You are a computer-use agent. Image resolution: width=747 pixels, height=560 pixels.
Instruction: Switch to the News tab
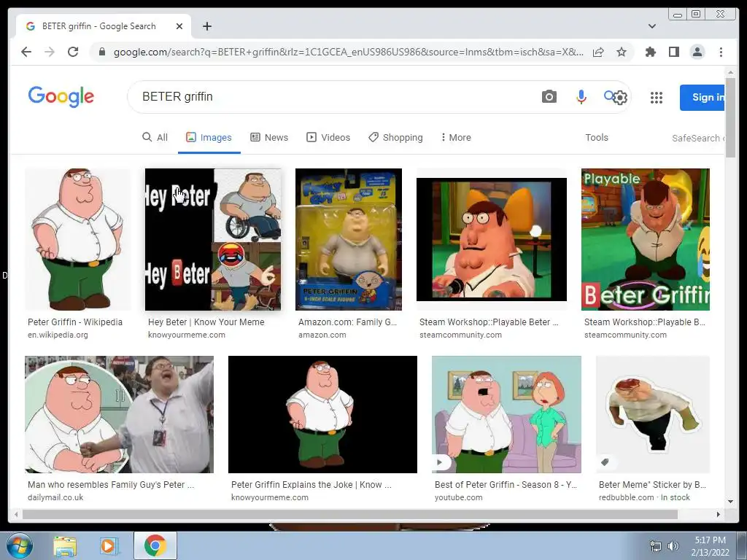tap(269, 138)
